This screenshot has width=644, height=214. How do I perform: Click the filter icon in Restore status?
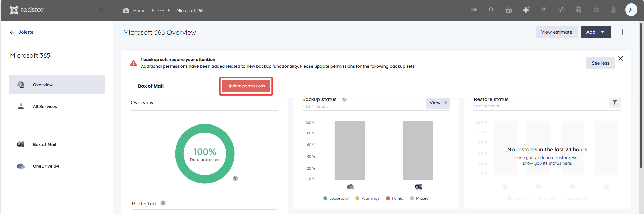(x=615, y=102)
